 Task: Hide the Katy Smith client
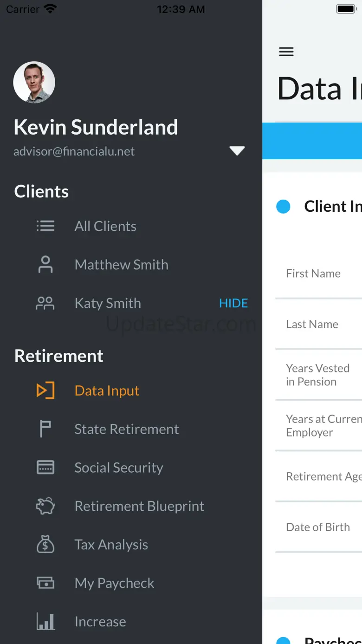[x=233, y=303]
